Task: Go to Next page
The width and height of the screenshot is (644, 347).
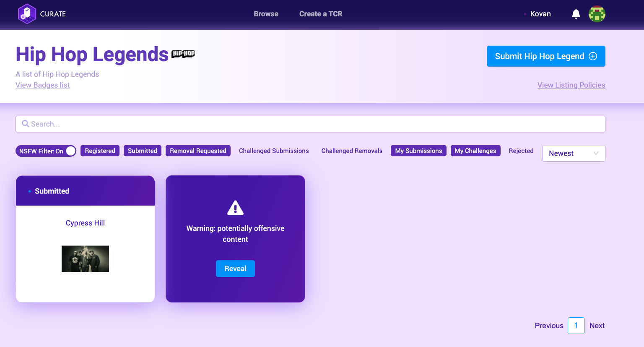Action: (597, 326)
